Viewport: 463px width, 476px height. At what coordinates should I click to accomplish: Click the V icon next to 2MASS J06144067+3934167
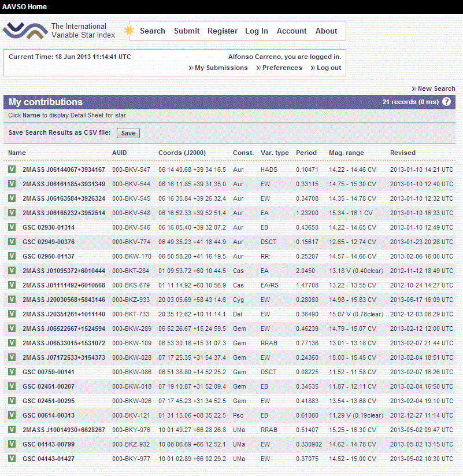[x=12, y=169]
